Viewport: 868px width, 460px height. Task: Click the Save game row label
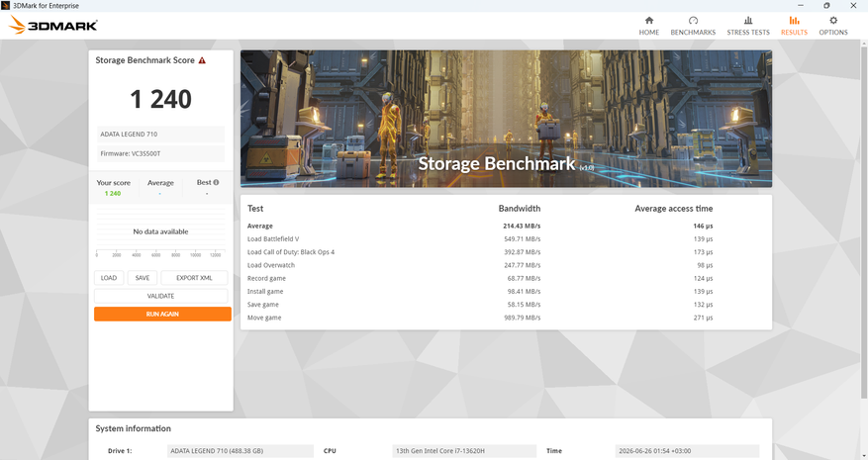click(x=263, y=305)
